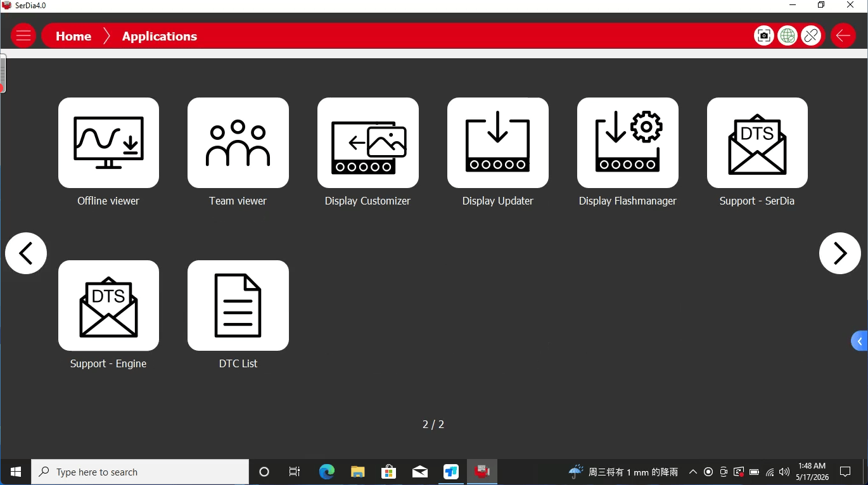This screenshot has height=485, width=868.
Task: Click the DTC List label
Action: coord(238,363)
